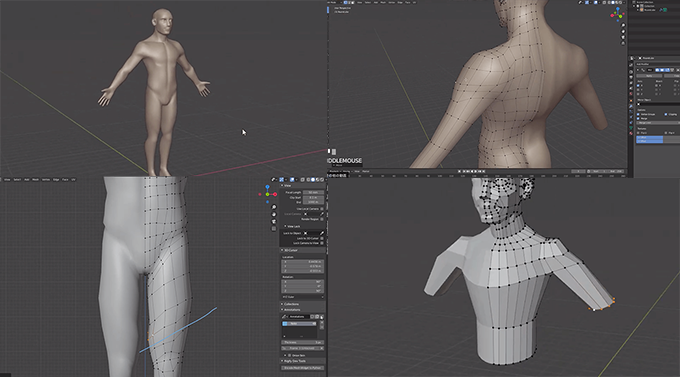Click the Mirror modifier U Offset slider

pos(658,138)
